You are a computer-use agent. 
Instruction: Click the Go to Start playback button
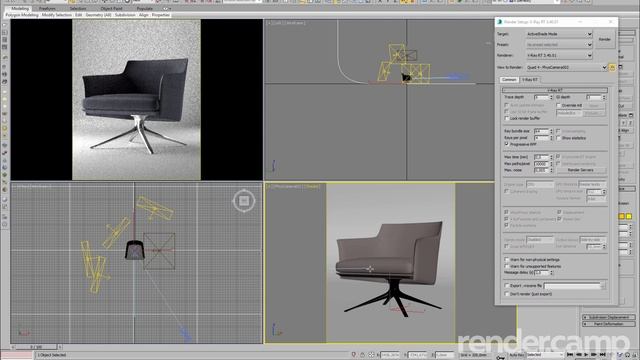pos(570,355)
